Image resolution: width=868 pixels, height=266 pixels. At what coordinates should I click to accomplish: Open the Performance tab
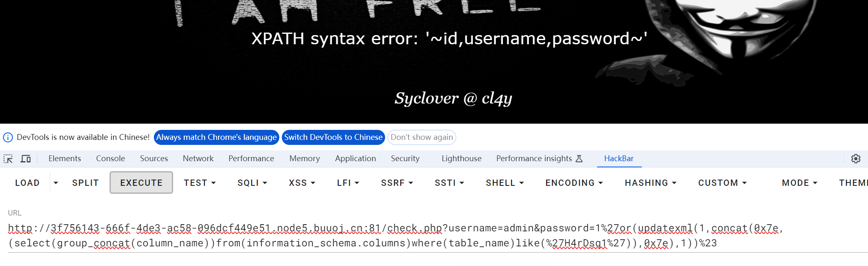pos(251,159)
